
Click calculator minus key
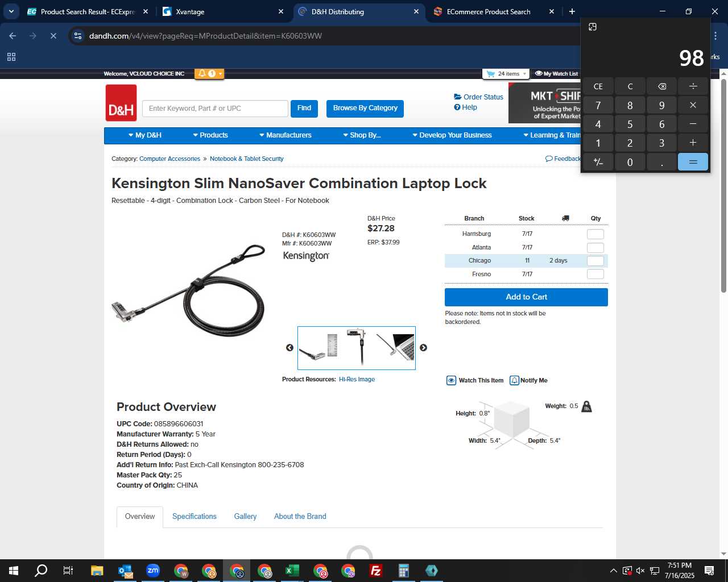(x=693, y=124)
